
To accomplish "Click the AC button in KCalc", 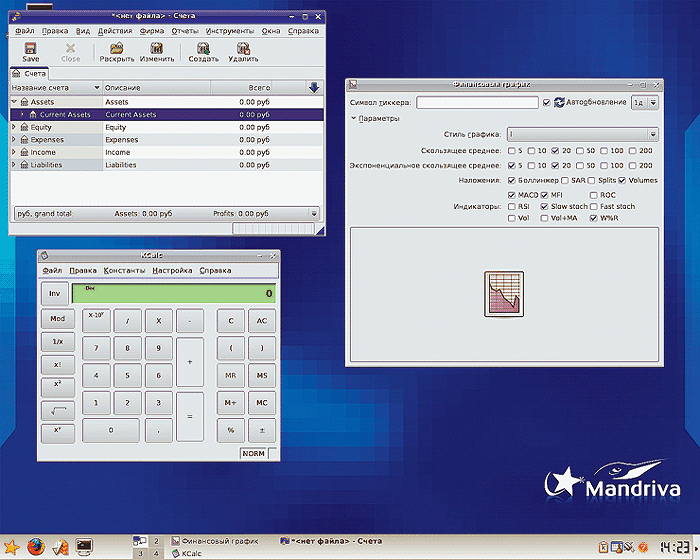I will click(x=262, y=321).
